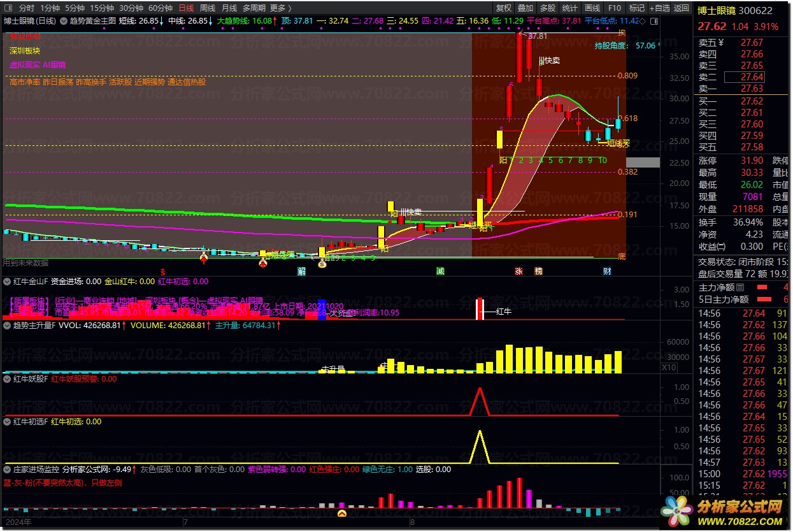
Task: Click the 涨 marker icon below chart
Action: pyautogui.click(x=518, y=271)
